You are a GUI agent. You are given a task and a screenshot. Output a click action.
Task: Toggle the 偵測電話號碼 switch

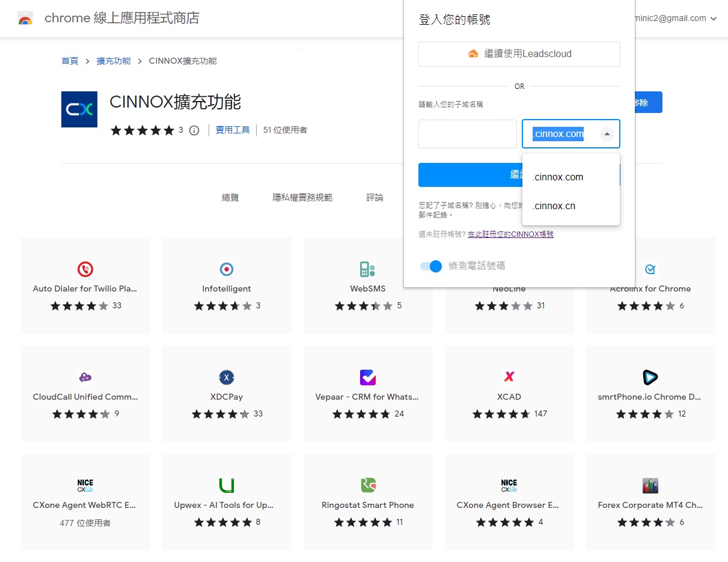pyautogui.click(x=431, y=266)
